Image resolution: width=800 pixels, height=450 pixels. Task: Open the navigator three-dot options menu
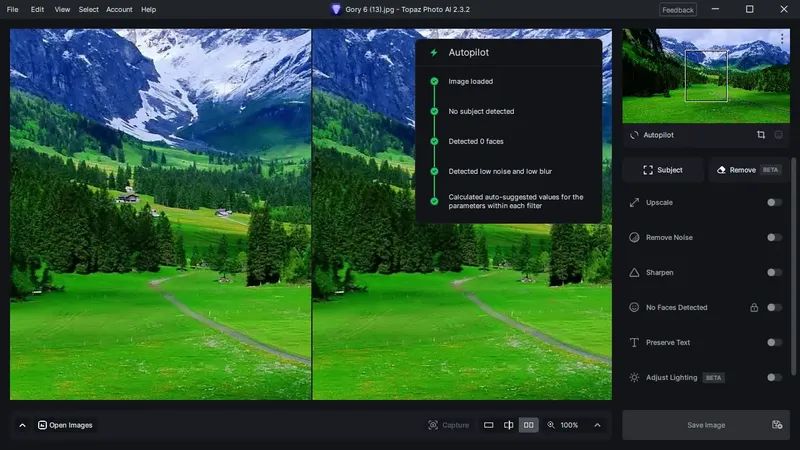[x=782, y=38]
